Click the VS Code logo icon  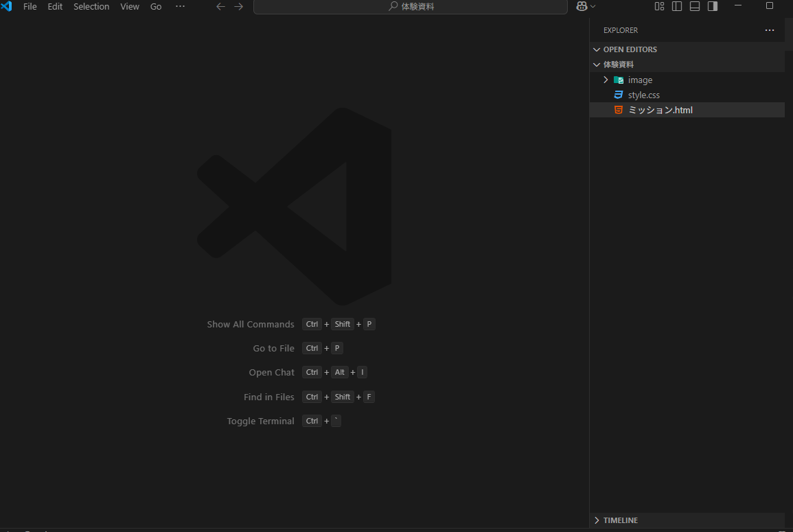click(x=6, y=6)
